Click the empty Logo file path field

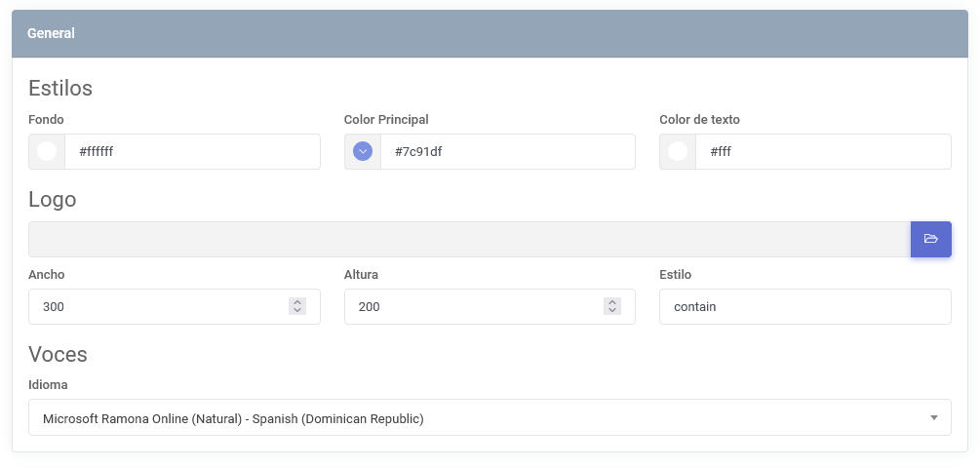(468, 239)
